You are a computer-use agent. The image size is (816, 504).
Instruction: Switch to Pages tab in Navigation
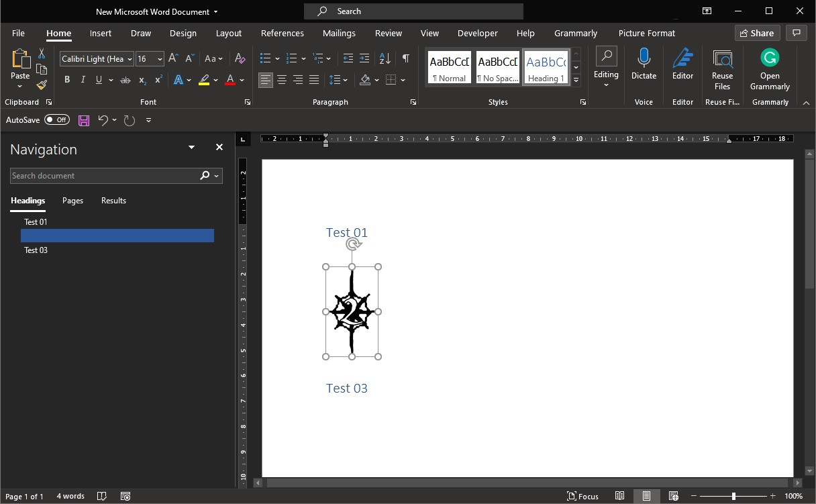coord(72,201)
